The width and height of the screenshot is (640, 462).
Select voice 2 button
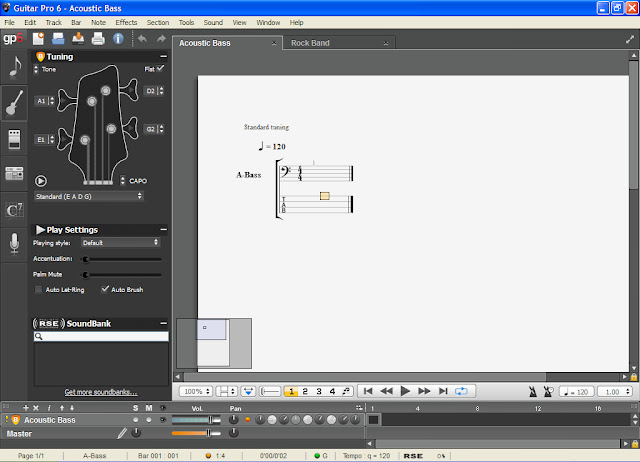[305, 391]
